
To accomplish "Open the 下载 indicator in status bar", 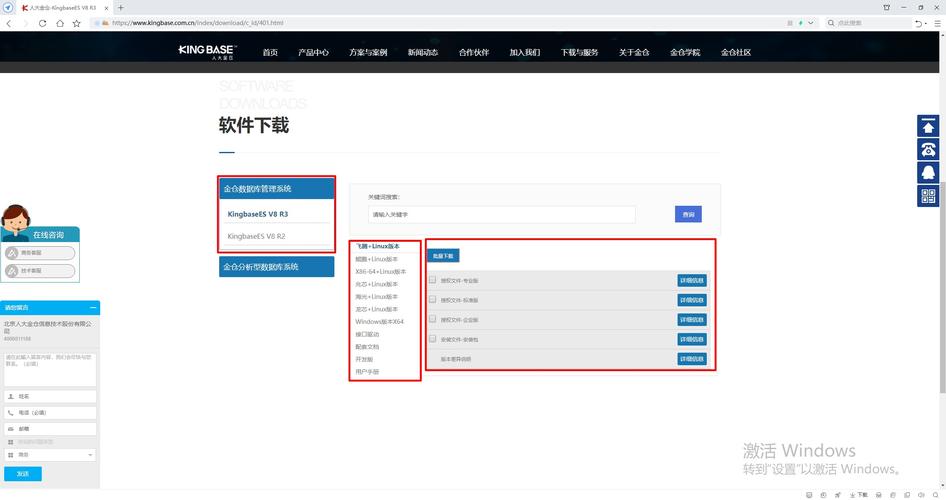I will [859, 495].
